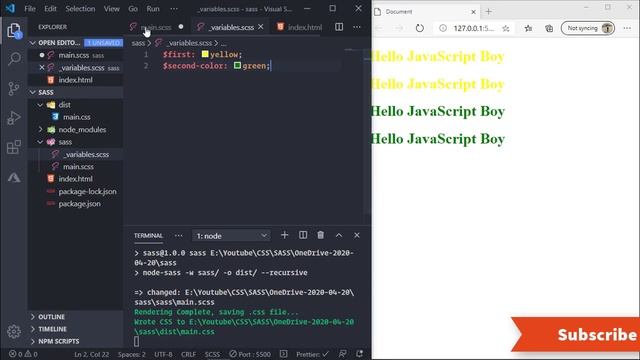Switch to the index.html editor tab

tap(300, 27)
